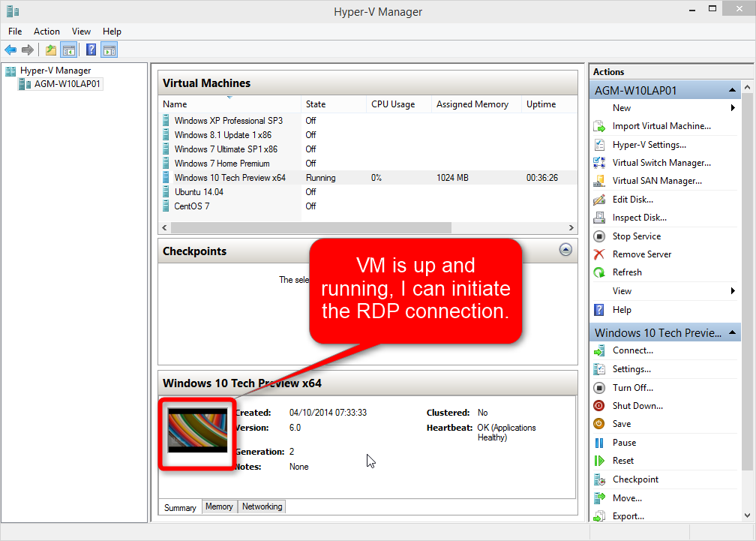Open the View menu in menu bar
The height and width of the screenshot is (541, 756).
click(x=81, y=32)
